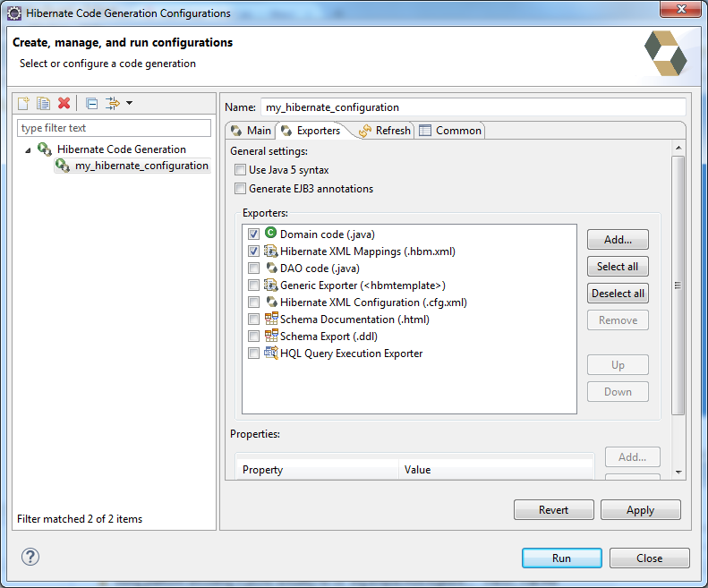Uncheck the Domain code (.java) exporter
Image resolution: width=708 pixels, height=588 pixels.
254,234
